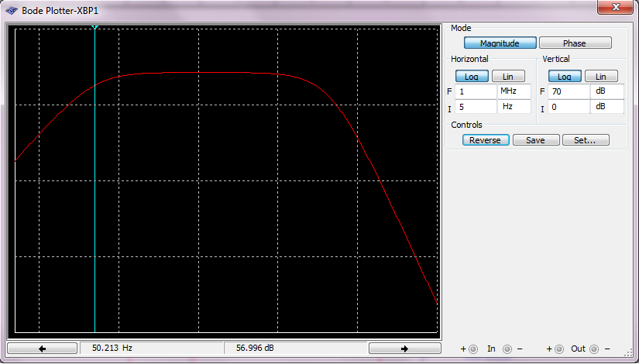Set horizontal axis to Lin scale

point(508,76)
